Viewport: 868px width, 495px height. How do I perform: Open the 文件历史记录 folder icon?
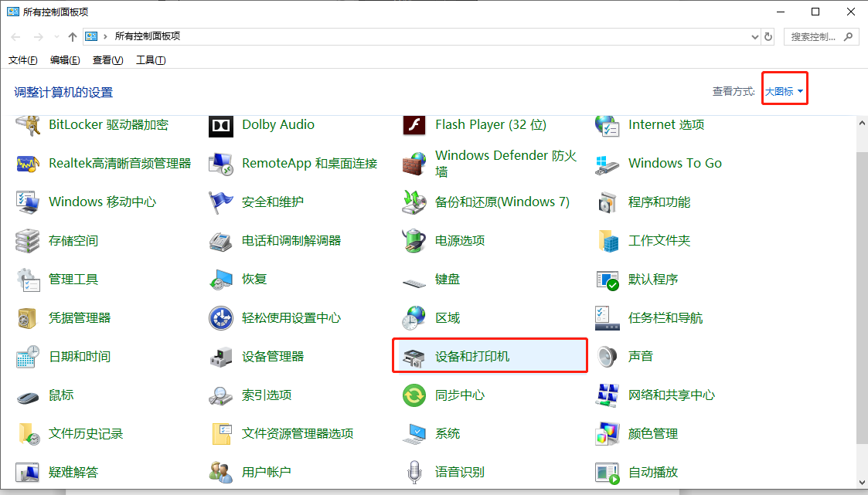[29, 435]
